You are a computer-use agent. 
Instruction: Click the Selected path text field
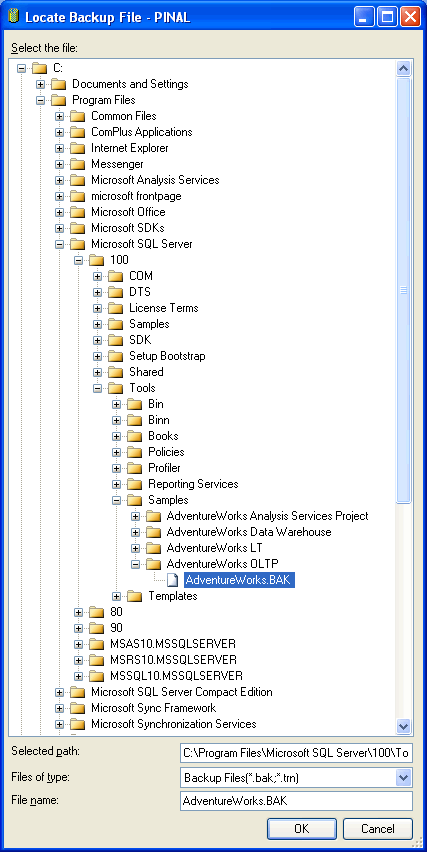[x=296, y=754]
